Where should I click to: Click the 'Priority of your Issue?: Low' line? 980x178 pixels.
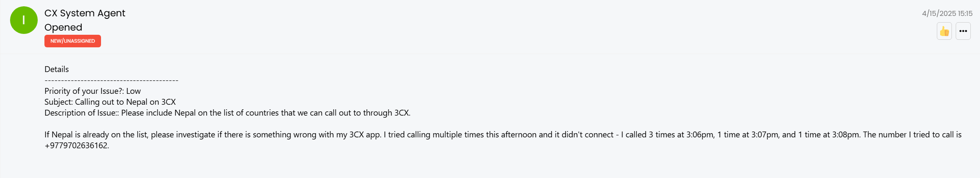coord(93,91)
